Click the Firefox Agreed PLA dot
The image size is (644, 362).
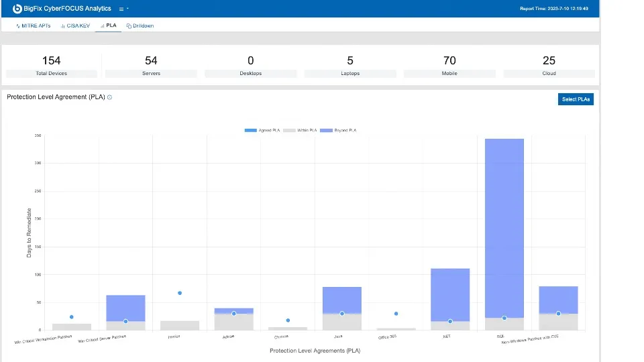180,293
